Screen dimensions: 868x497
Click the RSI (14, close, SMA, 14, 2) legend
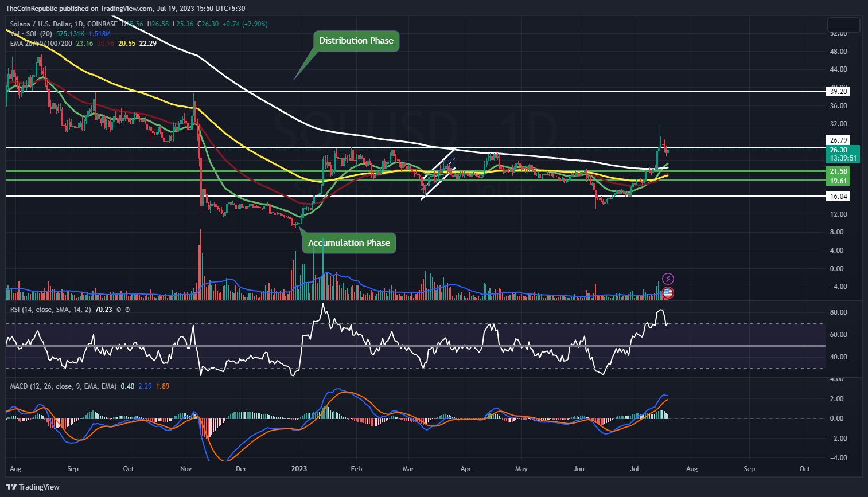50,310
